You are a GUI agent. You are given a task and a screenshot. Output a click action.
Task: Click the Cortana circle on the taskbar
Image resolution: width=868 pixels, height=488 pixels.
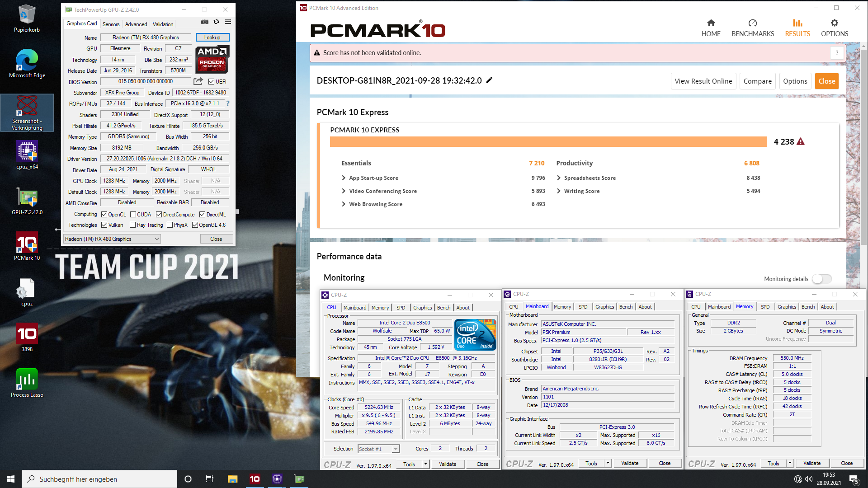(x=188, y=479)
